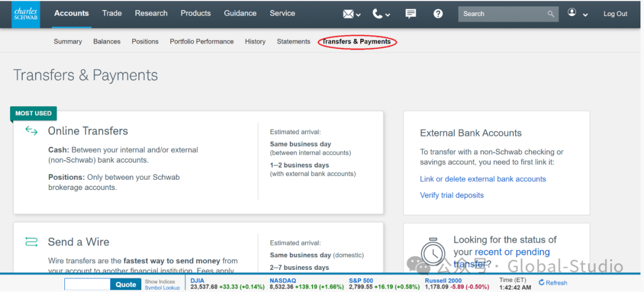
Task: Switch to the History tab
Action: (255, 42)
